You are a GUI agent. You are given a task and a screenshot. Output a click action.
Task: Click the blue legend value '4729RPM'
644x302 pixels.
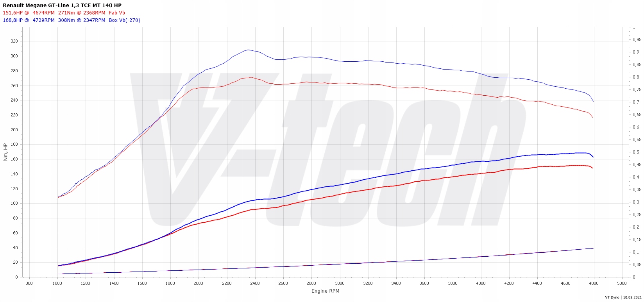pos(44,20)
